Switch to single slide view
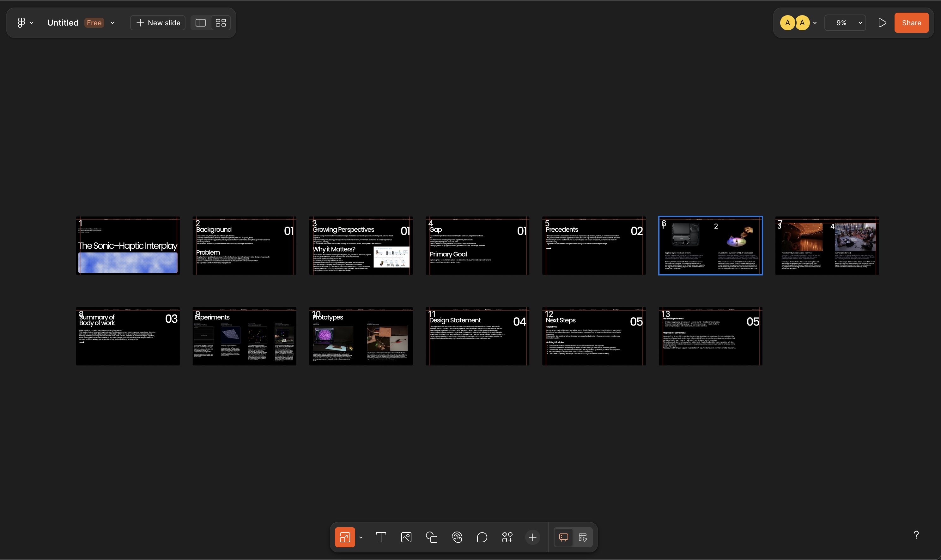 click(x=200, y=23)
